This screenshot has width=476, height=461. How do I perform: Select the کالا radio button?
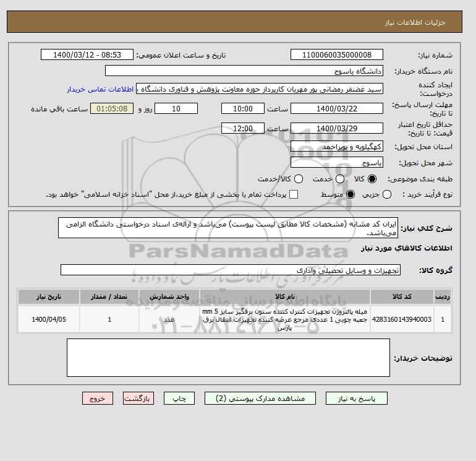pyautogui.click(x=372, y=179)
